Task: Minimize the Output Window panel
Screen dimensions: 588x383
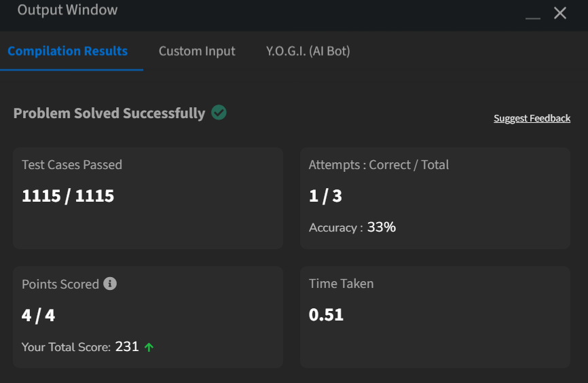Action: [533, 18]
